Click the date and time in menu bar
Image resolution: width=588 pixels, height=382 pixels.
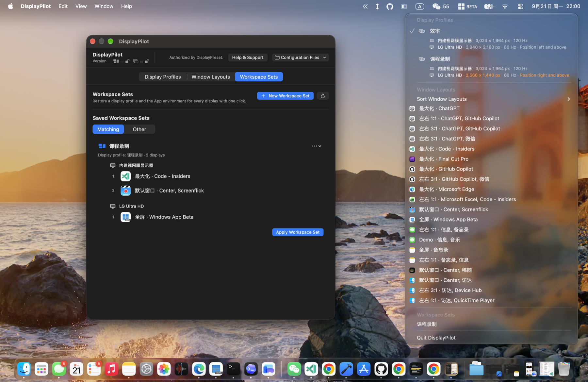[x=556, y=6]
